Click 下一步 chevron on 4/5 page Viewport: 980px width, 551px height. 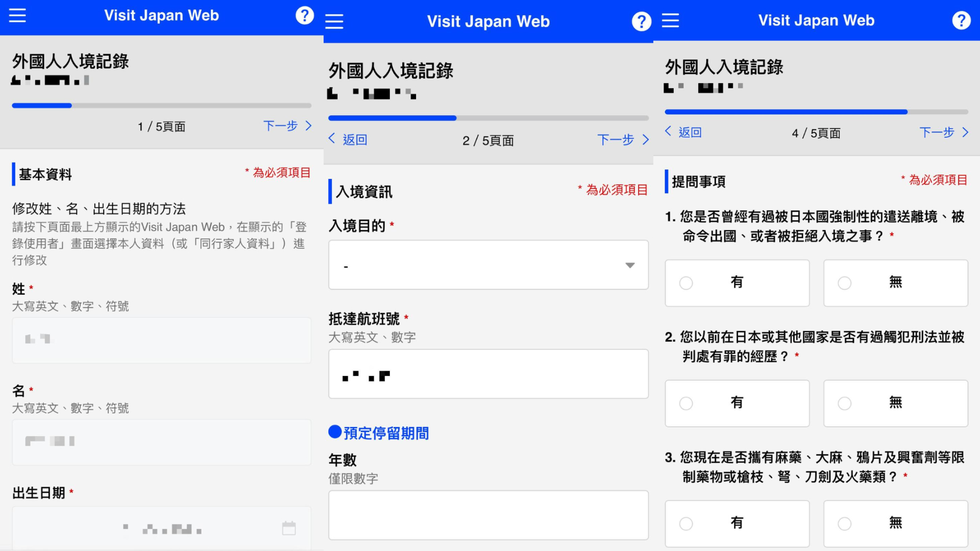pyautogui.click(x=965, y=133)
